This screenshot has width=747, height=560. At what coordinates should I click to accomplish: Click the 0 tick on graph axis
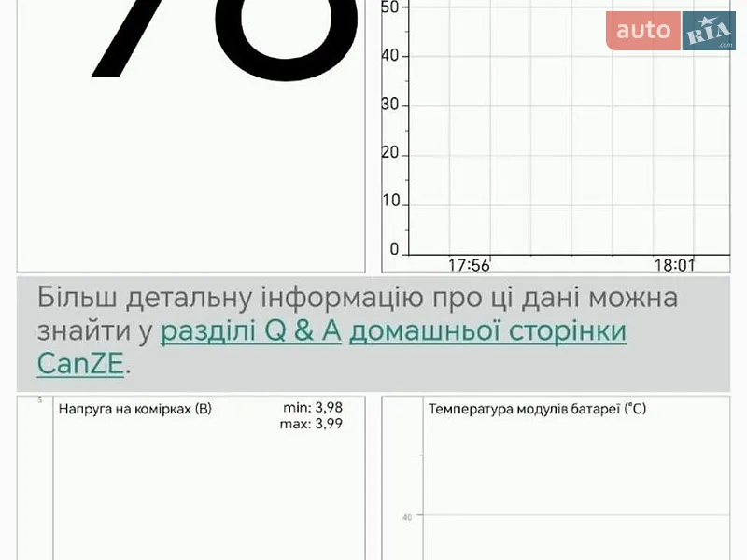coord(394,249)
